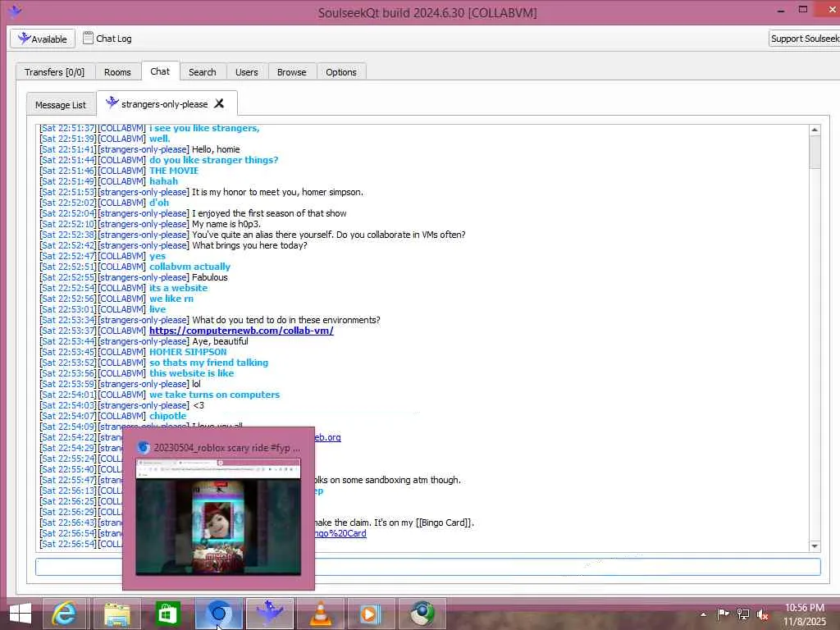Click the browser icon in the preview popup title

[143, 447]
